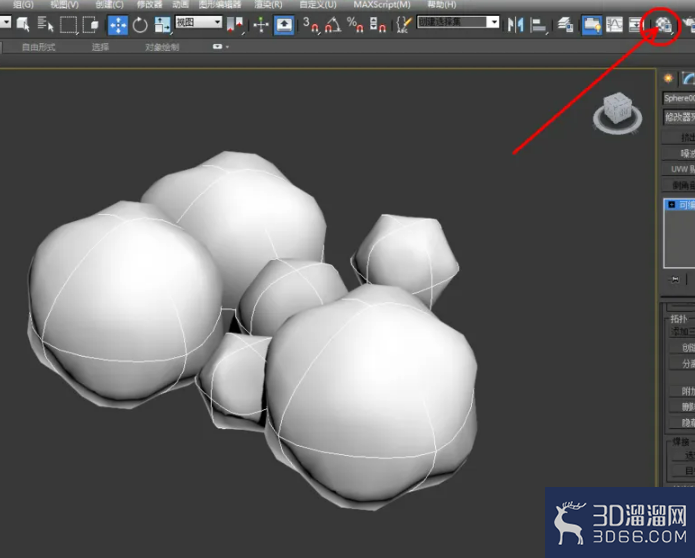Activate the Select and Scale tool
Screen dimensions: 695x558
162,25
